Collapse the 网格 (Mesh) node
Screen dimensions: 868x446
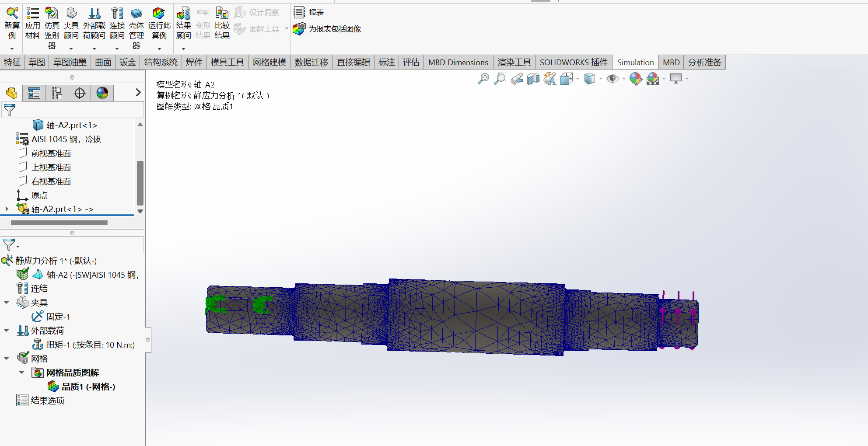coord(7,359)
